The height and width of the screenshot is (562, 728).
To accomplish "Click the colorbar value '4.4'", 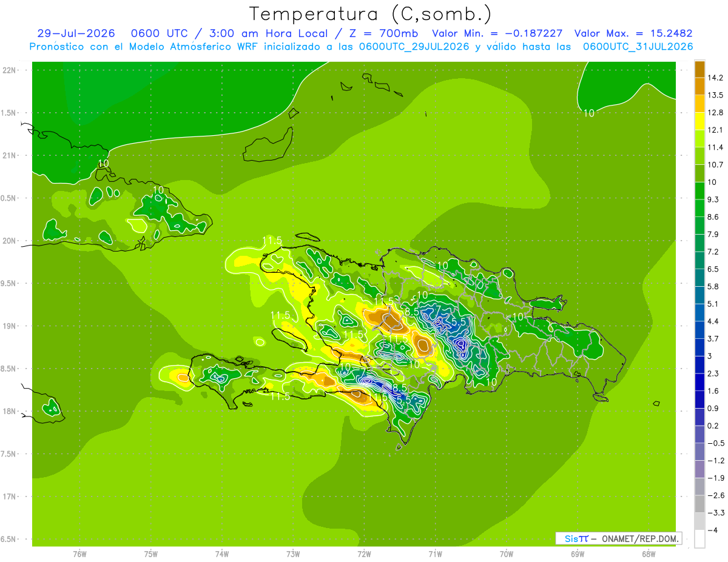I will (713, 321).
